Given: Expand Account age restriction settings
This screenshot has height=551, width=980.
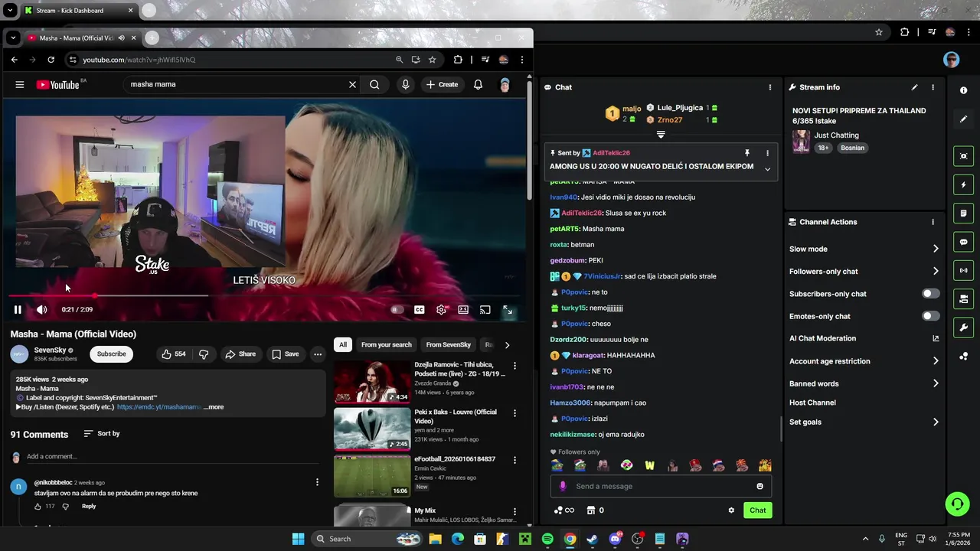Looking at the screenshot, I should 864,361.
